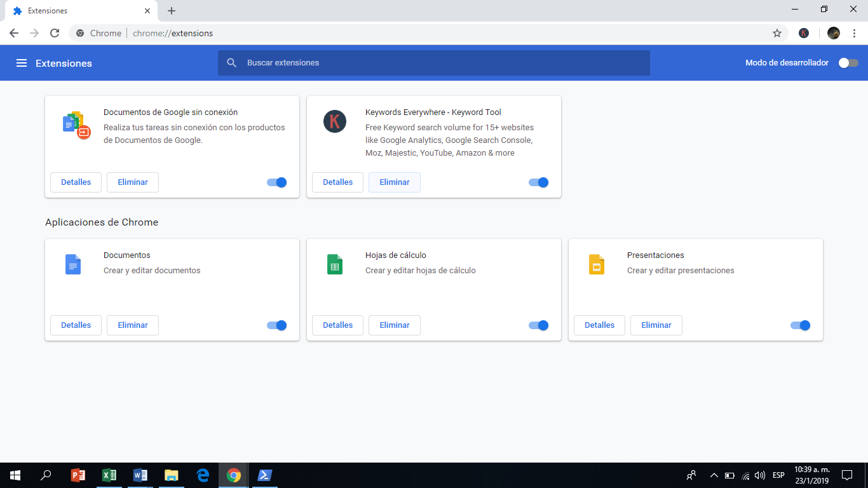
Task: Click the Buscar extensiones search field
Action: click(434, 63)
